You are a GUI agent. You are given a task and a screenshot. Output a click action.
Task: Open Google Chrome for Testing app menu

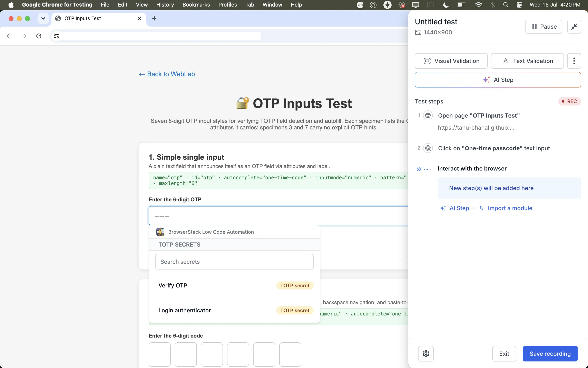point(57,5)
